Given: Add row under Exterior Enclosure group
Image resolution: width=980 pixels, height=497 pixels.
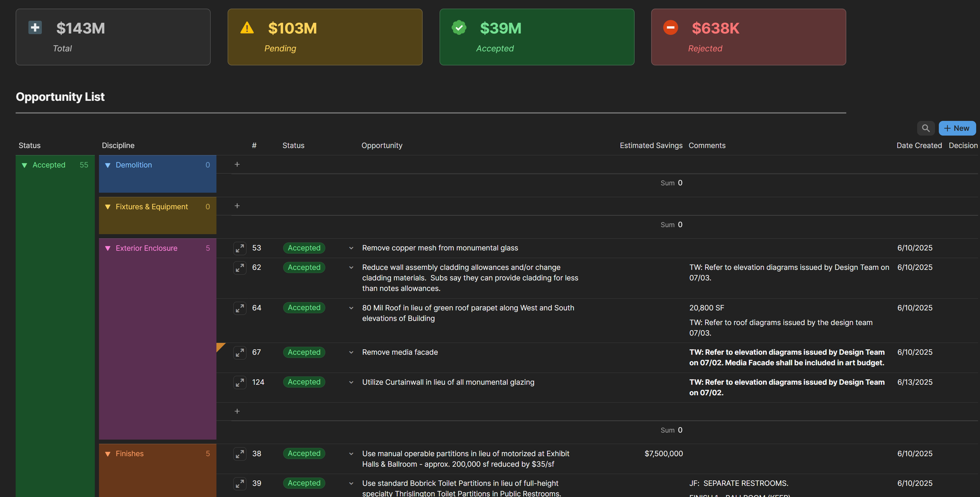Looking at the screenshot, I should (237, 411).
